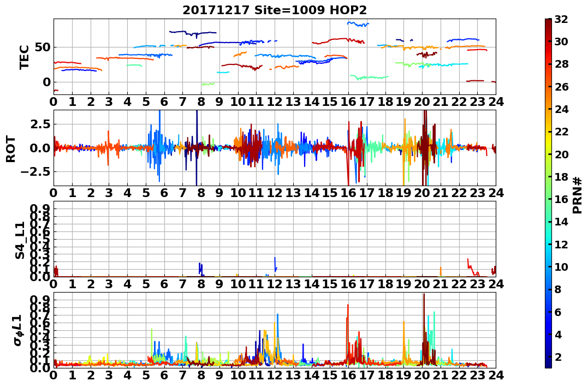Click the 50 tick on TEC y-axis

pyautogui.click(x=43, y=47)
